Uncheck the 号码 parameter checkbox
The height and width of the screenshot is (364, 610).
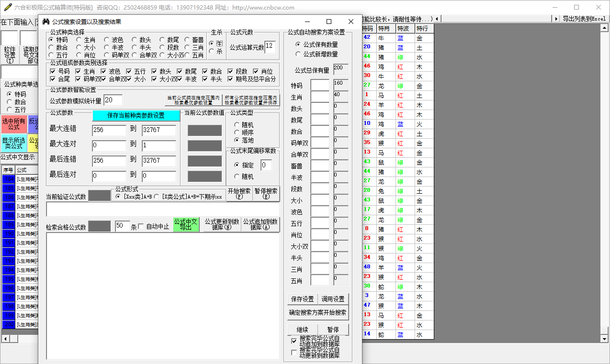point(53,71)
